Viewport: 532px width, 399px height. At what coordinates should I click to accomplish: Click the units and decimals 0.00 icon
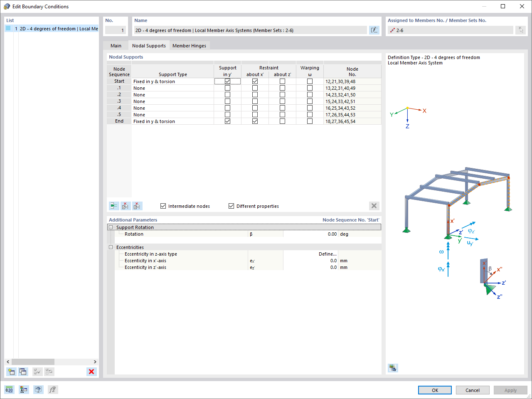[x=9, y=389]
